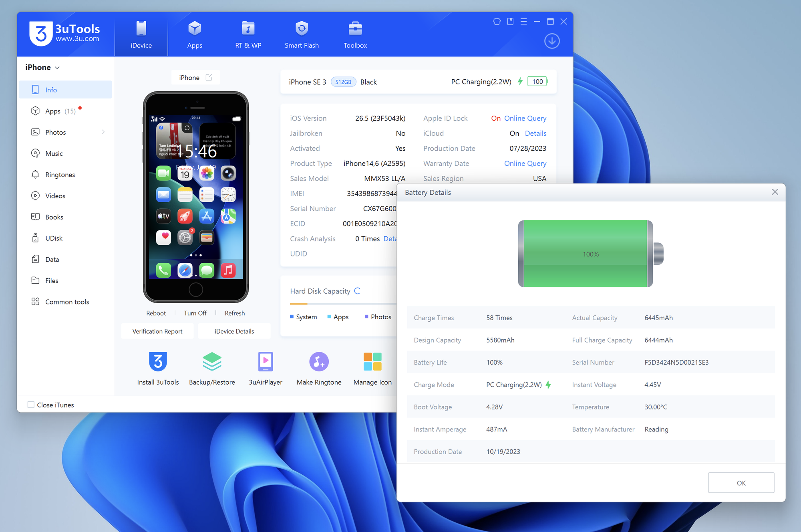This screenshot has width=801, height=532.
Task: Open iDevice Details
Action: click(234, 331)
